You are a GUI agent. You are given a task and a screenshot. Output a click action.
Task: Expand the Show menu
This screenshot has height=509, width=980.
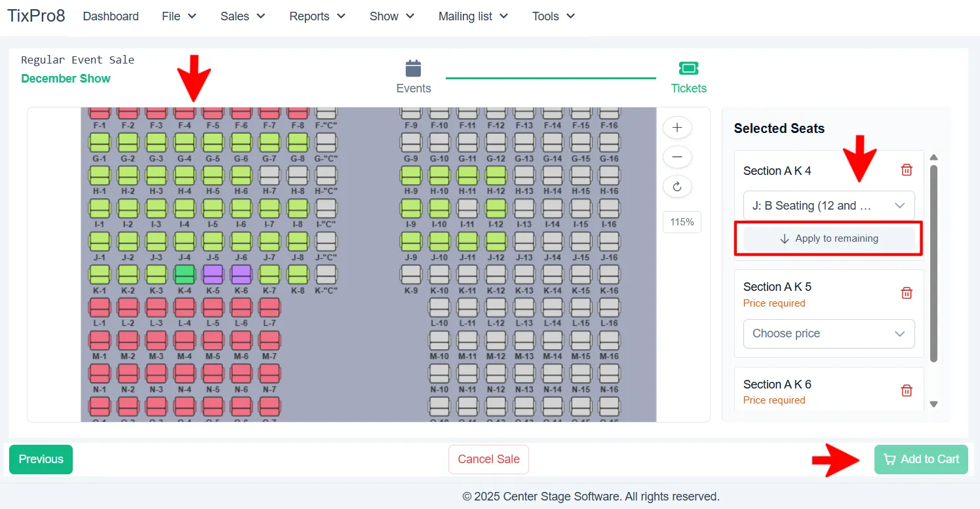click(392, 16)
